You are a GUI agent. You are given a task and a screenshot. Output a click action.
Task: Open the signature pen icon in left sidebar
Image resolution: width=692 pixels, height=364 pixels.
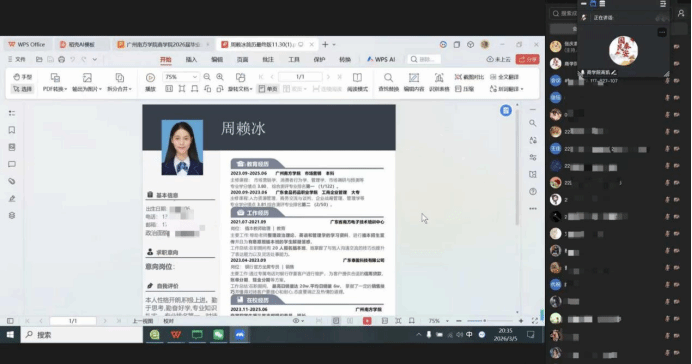[x=12, y=199]
